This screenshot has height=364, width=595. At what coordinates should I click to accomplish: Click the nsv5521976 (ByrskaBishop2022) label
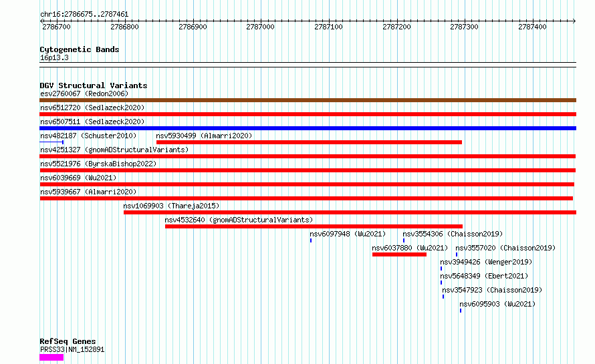[98, 164]
